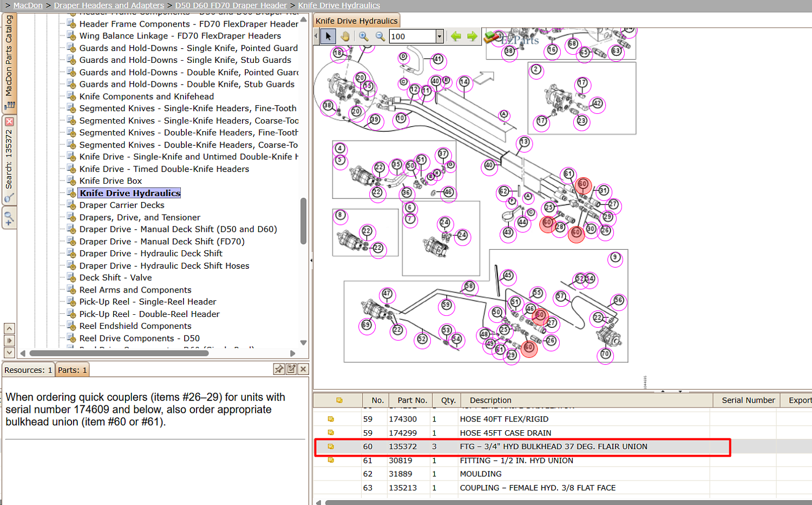
Task: Click the up chevron button in left strip
Action: coord(9,328)
